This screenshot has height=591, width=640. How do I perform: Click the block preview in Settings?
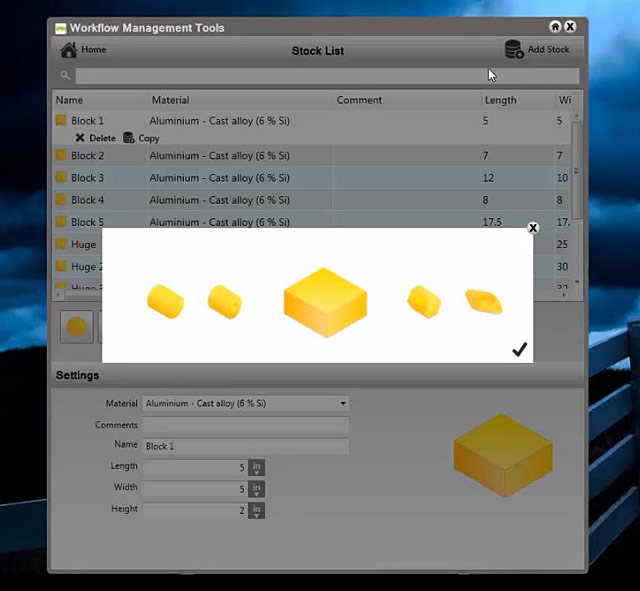(503, 455)
